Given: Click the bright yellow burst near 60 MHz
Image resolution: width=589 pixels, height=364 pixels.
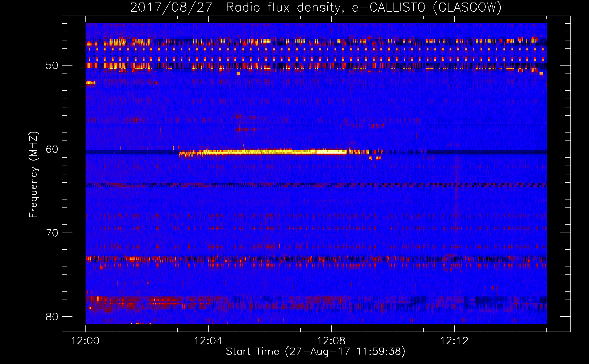Looking at the screenshot, I should [263, 152].
